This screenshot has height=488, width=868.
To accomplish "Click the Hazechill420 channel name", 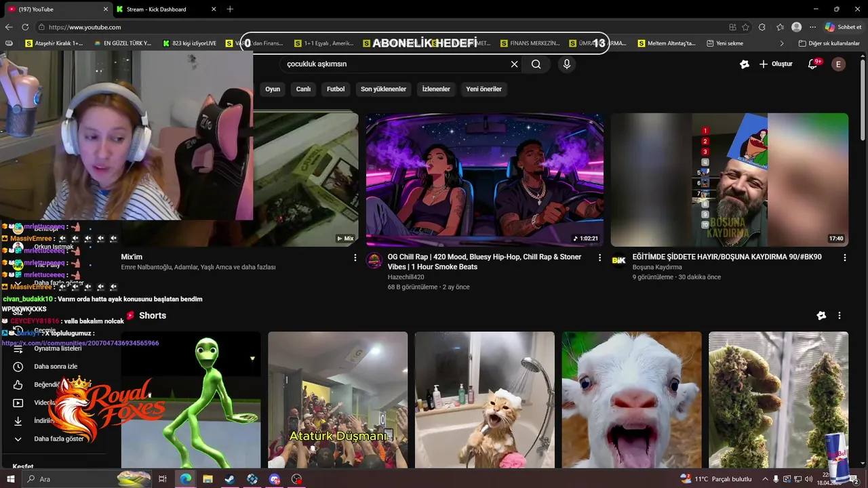I will (x=406, y=277).
